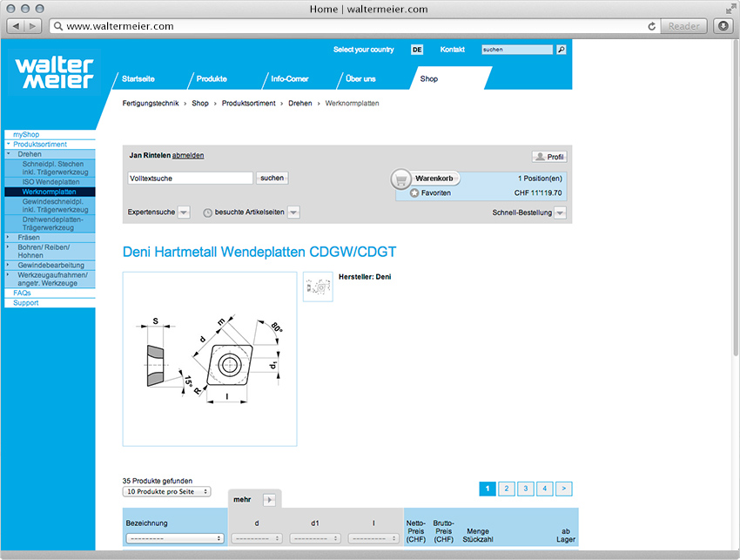Open the Kontakt link
The image size is (740, 560).
(x=452, y=50)
